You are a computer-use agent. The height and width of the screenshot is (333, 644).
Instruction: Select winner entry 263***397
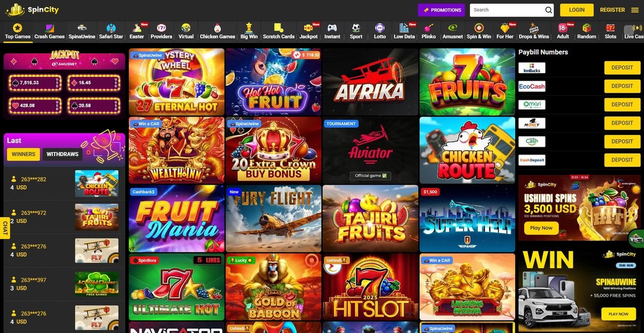coord(64,284)
